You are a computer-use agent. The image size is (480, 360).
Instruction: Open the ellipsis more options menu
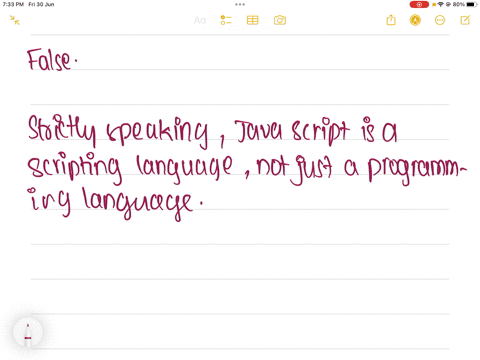click(440, 20)
